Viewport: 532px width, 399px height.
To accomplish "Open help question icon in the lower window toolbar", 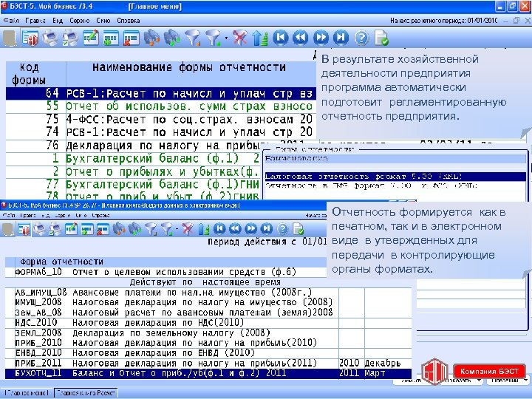I will click(282, 229).
